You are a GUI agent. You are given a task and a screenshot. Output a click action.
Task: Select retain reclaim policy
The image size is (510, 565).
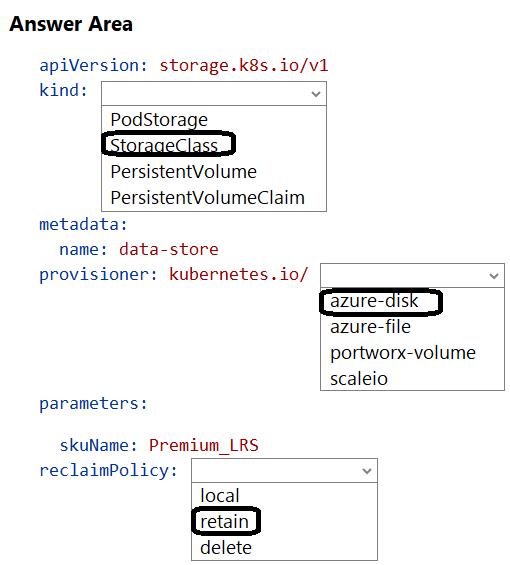click(224, 521)
